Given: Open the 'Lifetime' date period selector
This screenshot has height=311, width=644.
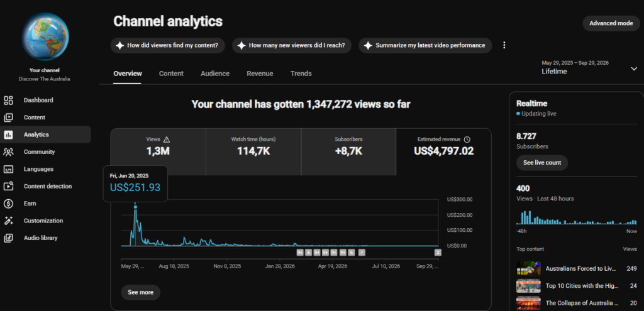Looking at the screenshot, I should click(x=589, y=68).
